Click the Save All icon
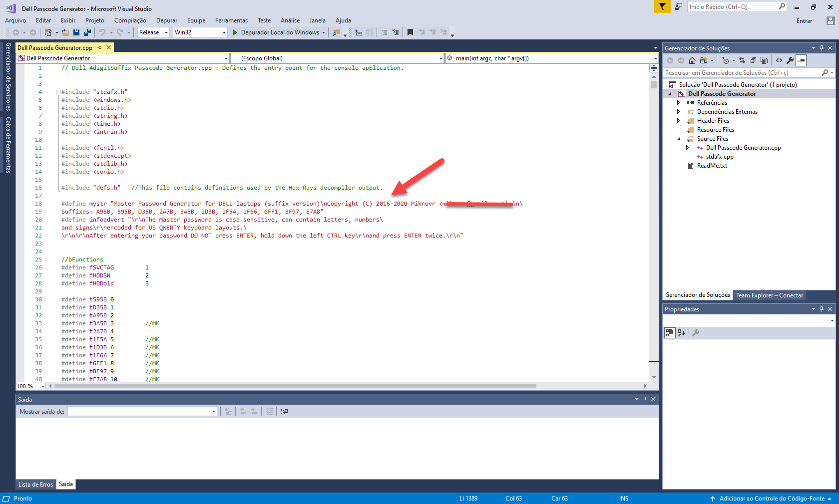Viewport: 839px width, 504px height. [87, 32]
